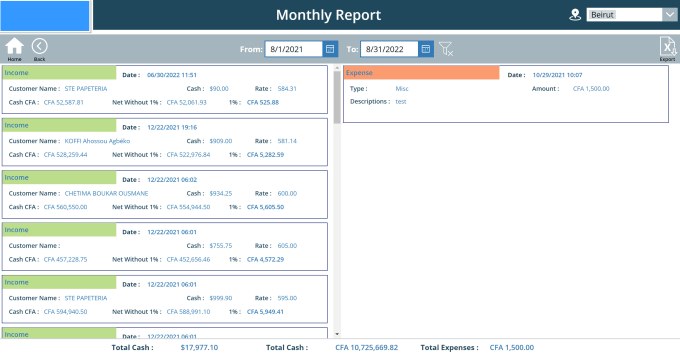Image resolution: width=680 pixels, height=361 pixels.
Task: Click cash value $755.75
Action: point(221,246)
